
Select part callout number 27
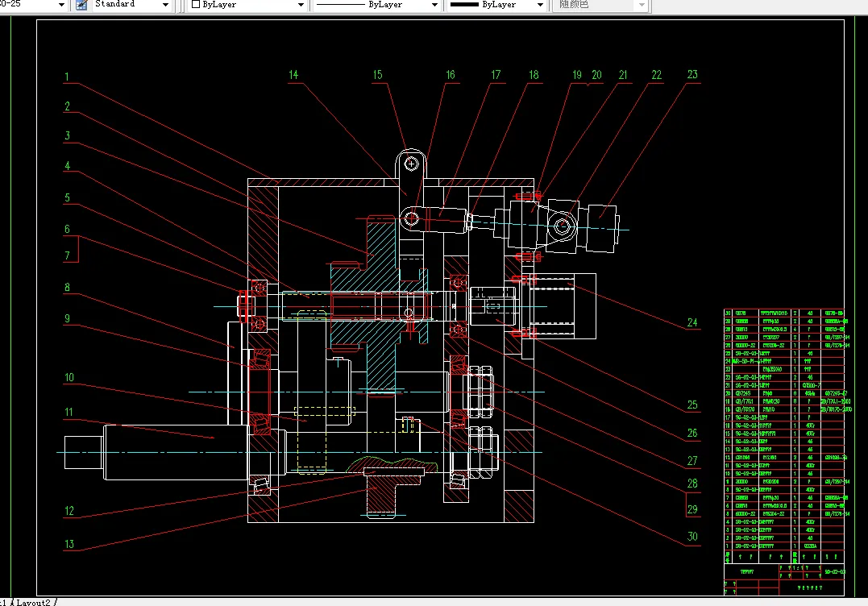(692, 461)
